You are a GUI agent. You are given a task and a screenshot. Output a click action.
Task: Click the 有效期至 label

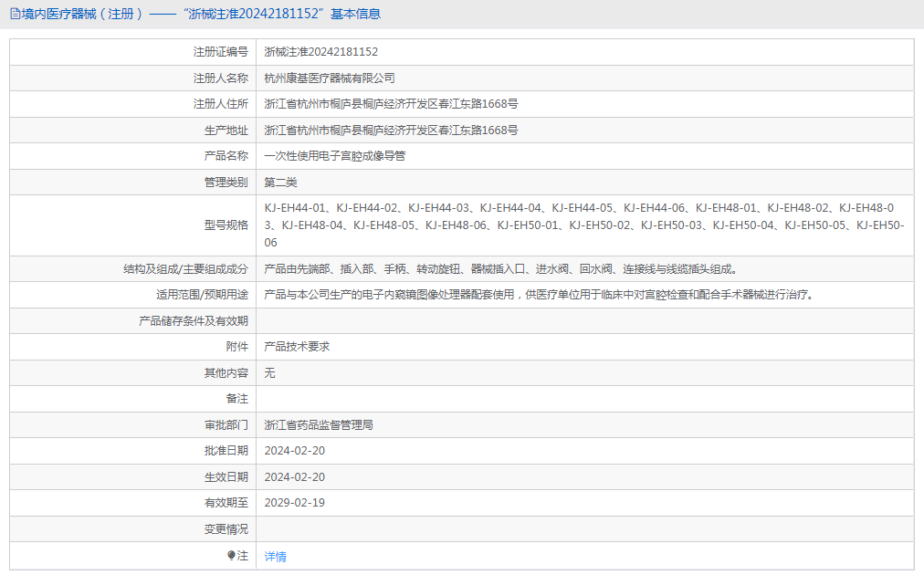(226, 503)
